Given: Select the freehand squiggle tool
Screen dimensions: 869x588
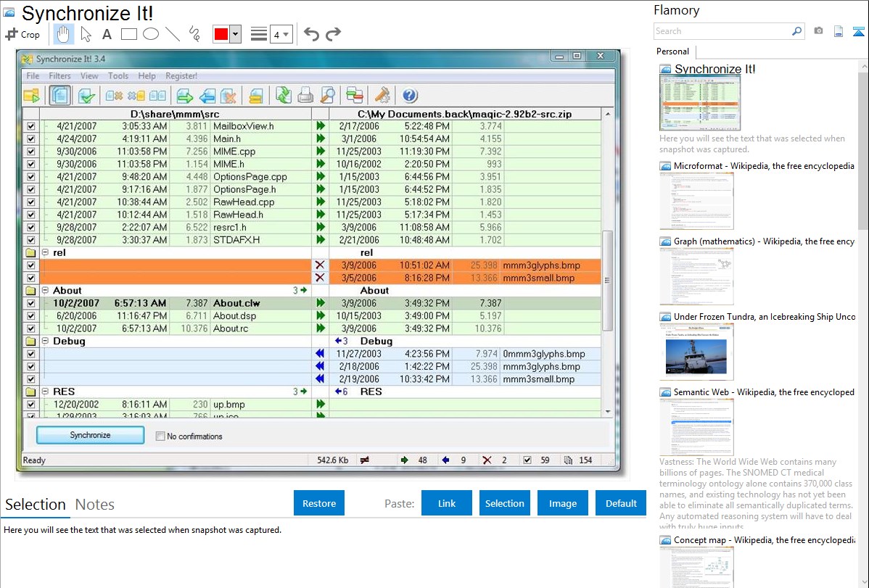Looking at the screenshot, I should coord(194,34).
